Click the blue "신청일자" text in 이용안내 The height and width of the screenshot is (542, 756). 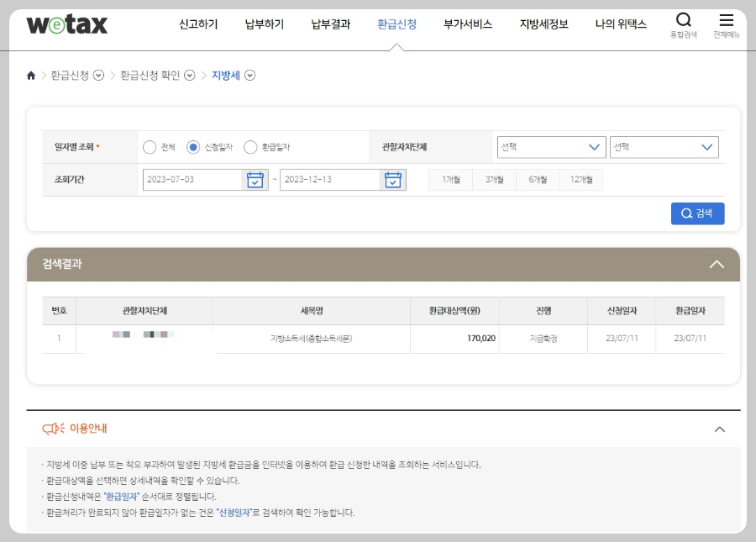234,513
